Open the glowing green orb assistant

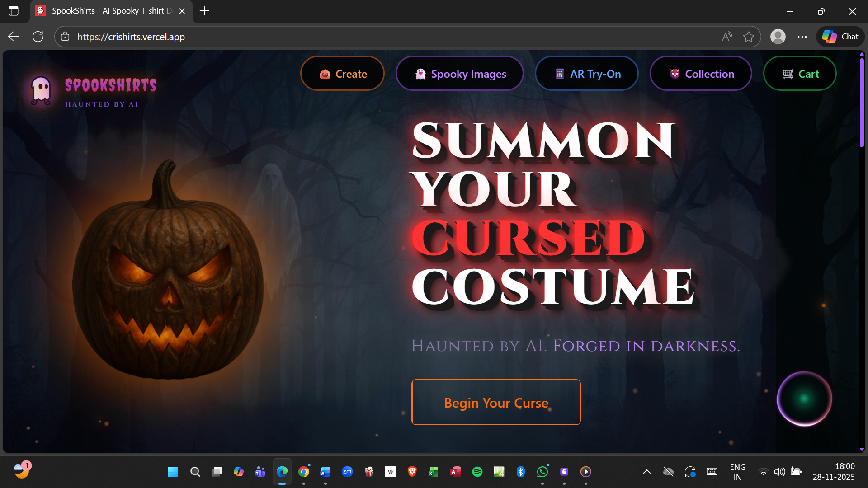[804, 399]
